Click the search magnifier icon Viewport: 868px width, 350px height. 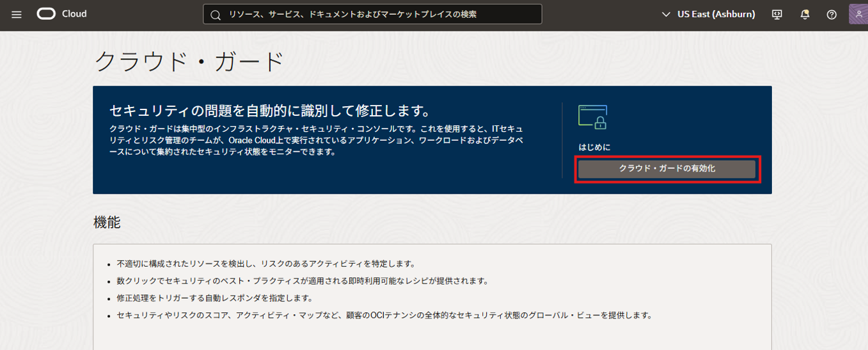click(216, 14)
